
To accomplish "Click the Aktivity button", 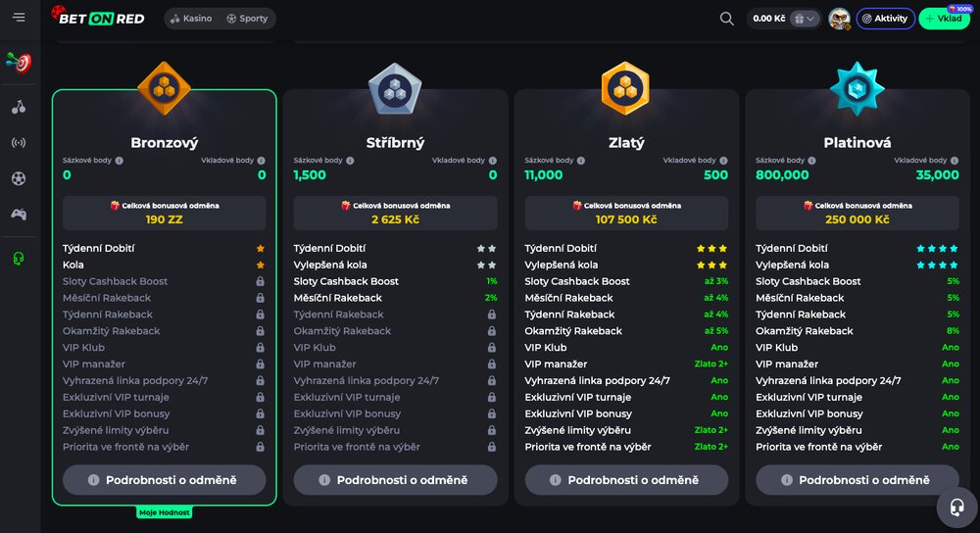I will (x=886, y=19).
